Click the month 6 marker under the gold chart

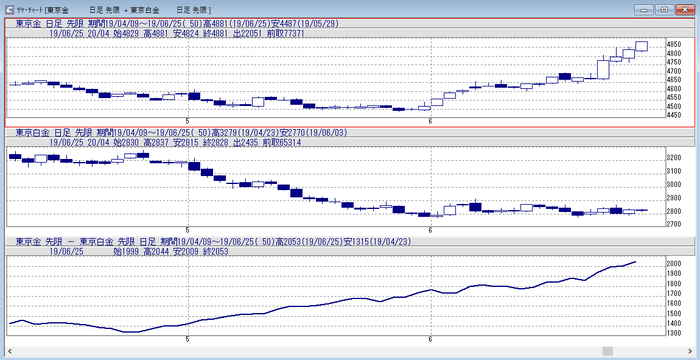[431, 121]
